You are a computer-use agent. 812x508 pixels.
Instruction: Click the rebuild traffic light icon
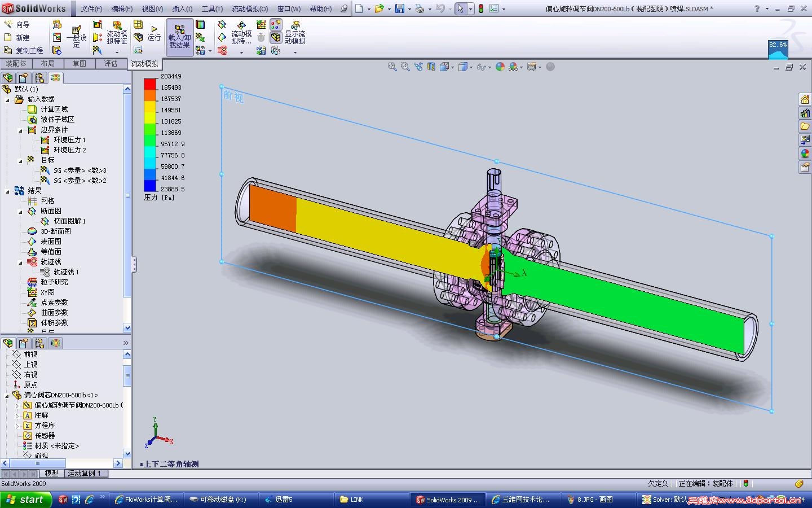(x=481, y=8)
